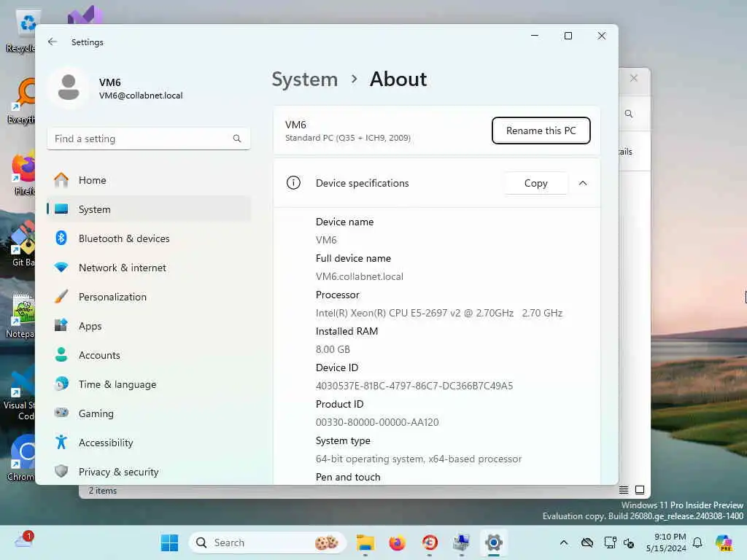
Task: Open Copilot preview icon in the taskbar
Action: 724,542
